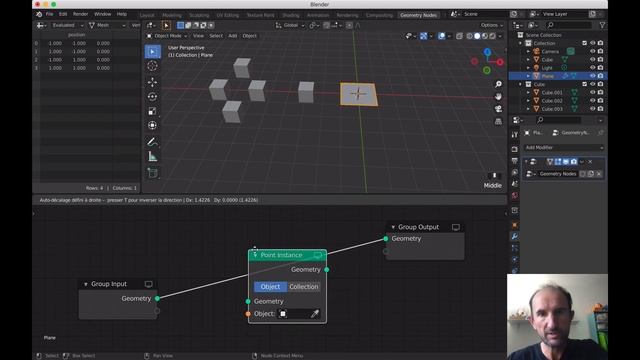640x360 pixels.
Task: Open the File menu
Action: point(49,14)
